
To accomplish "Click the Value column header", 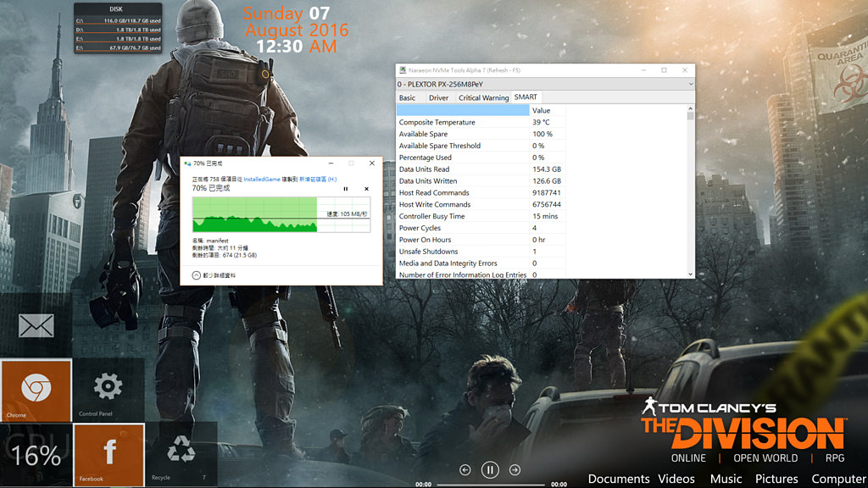I will (547, 110).
